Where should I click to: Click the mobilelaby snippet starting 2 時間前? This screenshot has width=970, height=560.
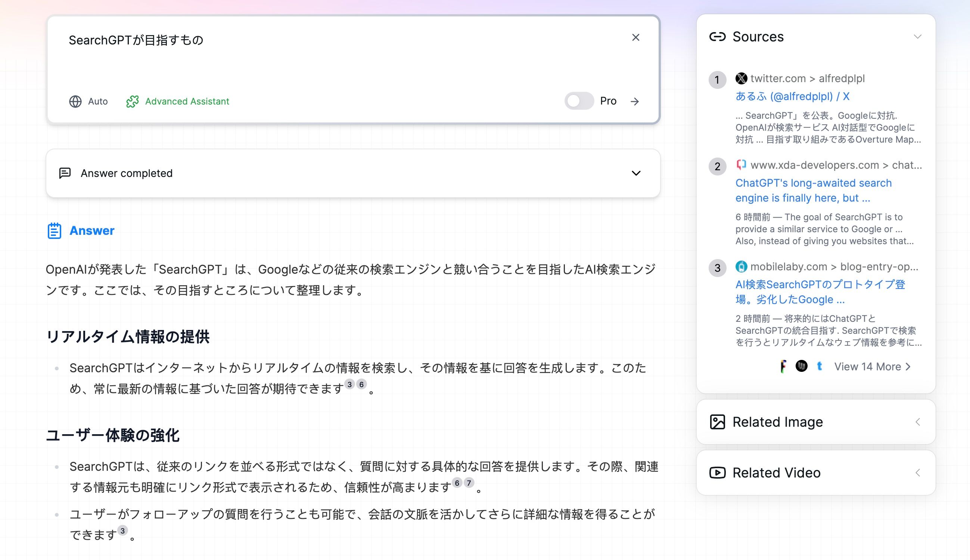828,330
